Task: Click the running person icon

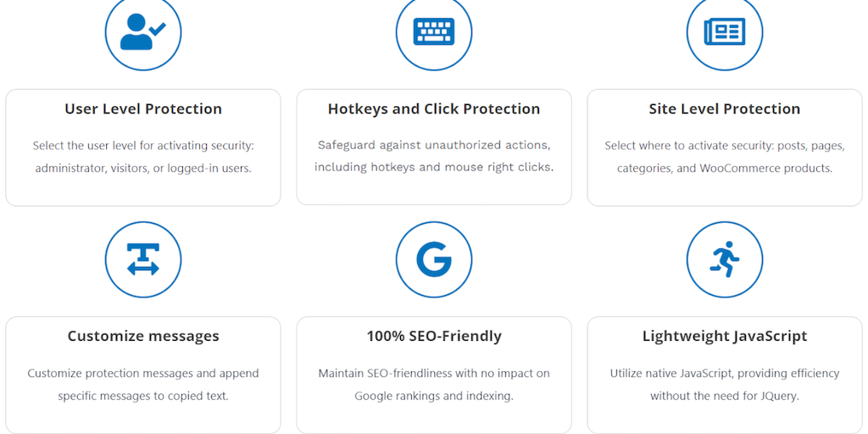Action: coord(725,259)
